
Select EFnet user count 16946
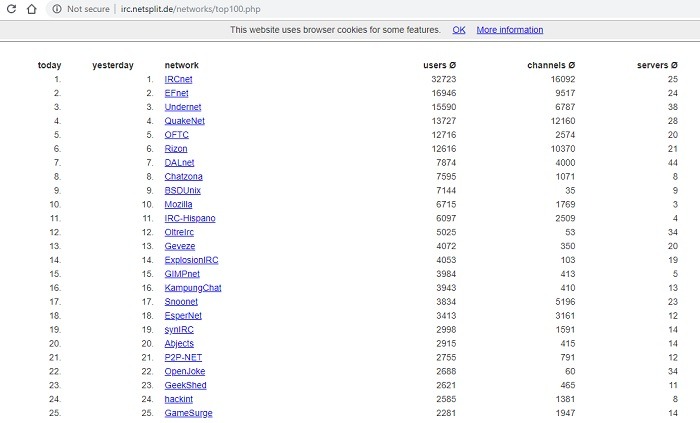444,93
